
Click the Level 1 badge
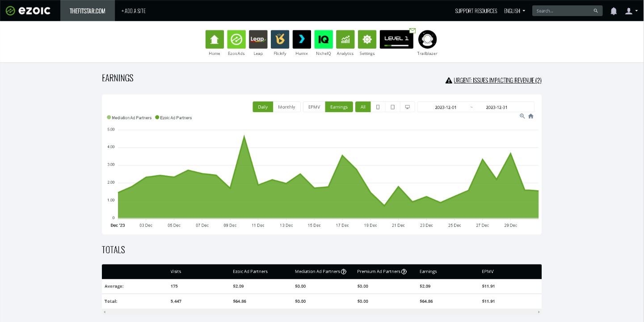pyautogui.click(x=396, y=39)
